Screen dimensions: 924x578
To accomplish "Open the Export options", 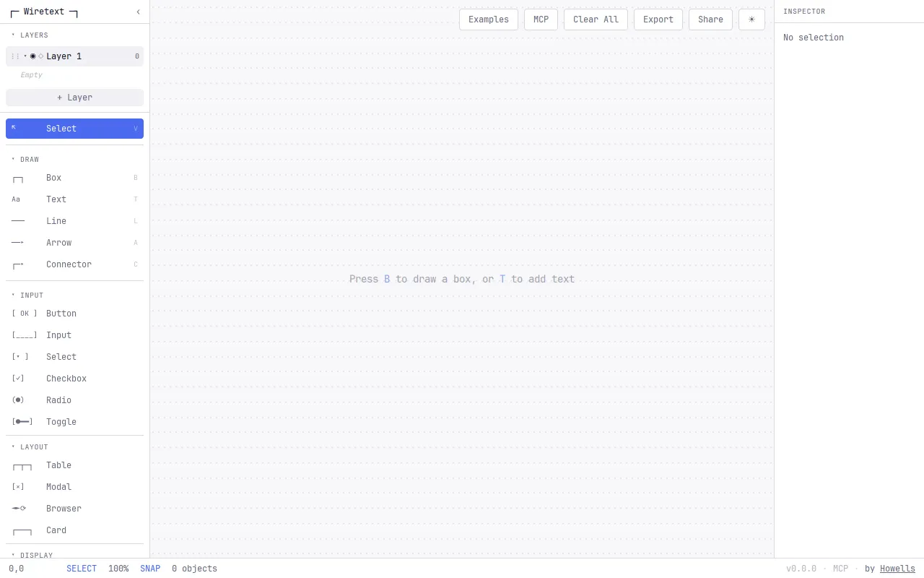I will click(x=658, y=20).
